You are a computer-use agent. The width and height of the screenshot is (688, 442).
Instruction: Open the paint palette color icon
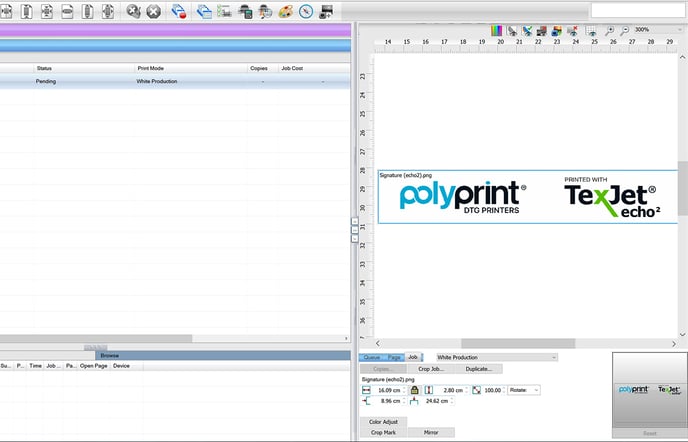(286, 11)
